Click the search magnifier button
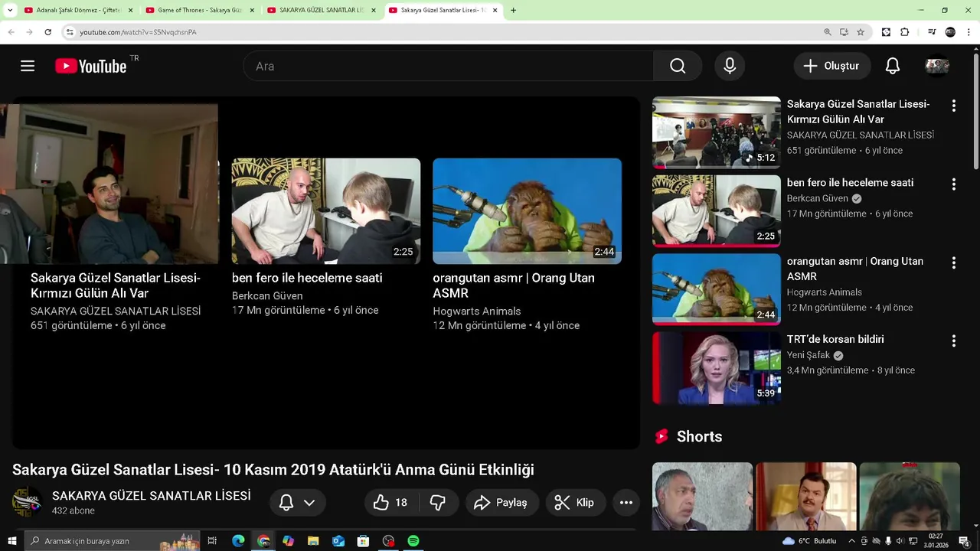The height and width of the screenshot is (551, 980). (678, 66)
